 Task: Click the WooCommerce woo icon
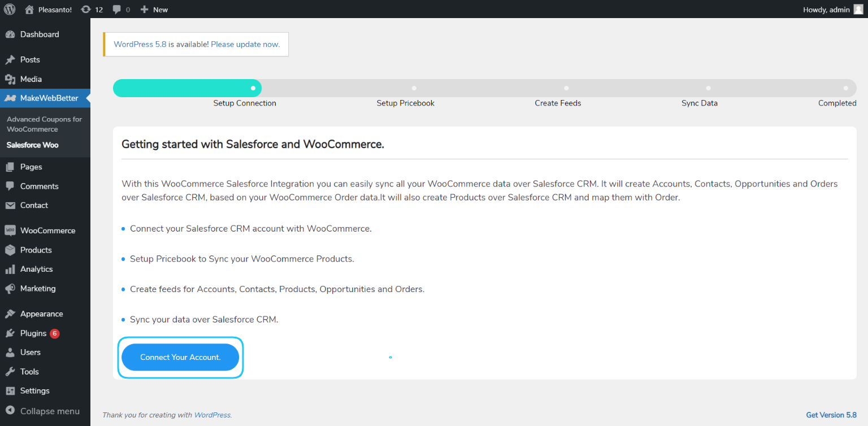point(10,231)
